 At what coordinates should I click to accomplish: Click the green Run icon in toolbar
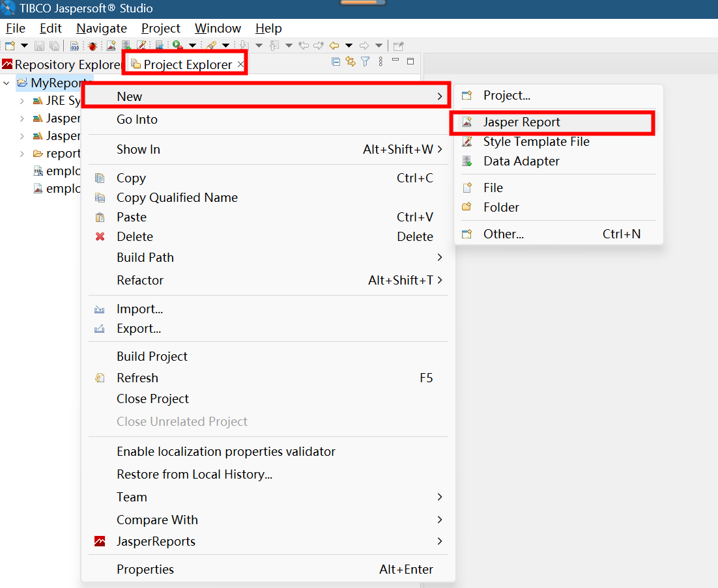177,46
